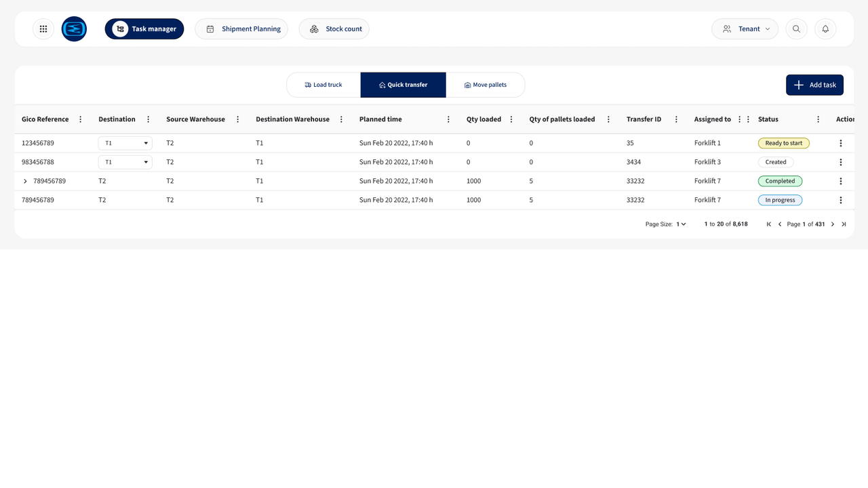Open the Tenant dropdown

pos(745,29)
